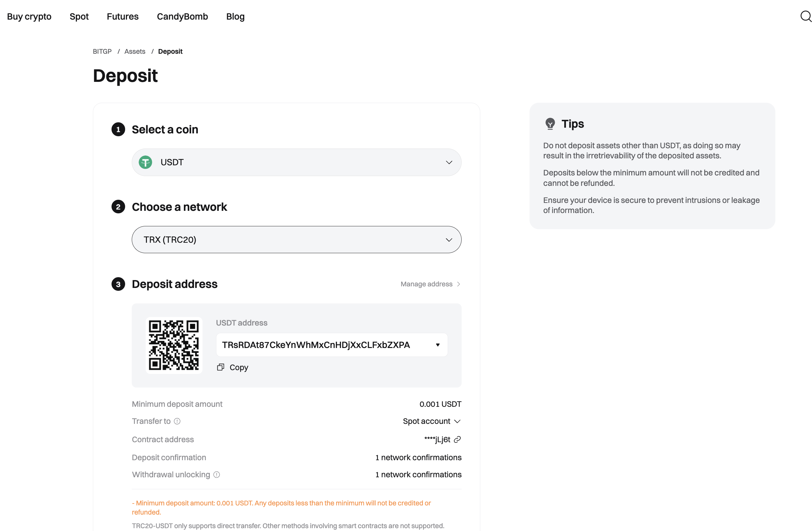Open the Spot menu item
The width and height of the screenshot is (812, 531).
coord(79,16)
